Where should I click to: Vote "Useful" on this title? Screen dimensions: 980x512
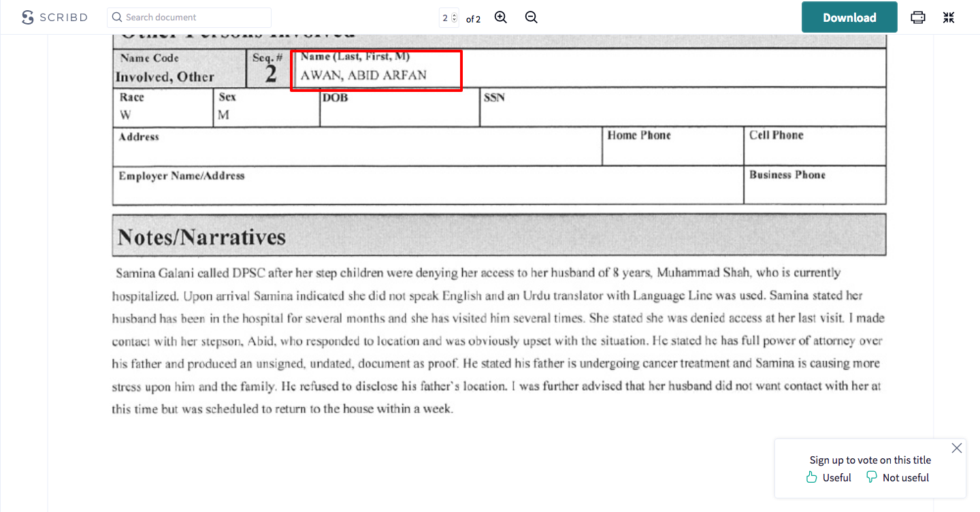click(x=836, y=477)
